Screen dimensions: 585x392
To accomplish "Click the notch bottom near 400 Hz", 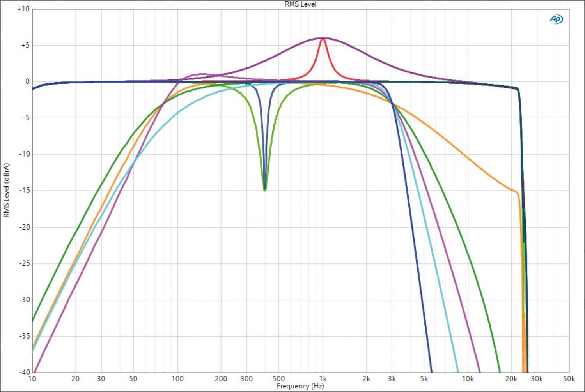I will click(265, 189).
